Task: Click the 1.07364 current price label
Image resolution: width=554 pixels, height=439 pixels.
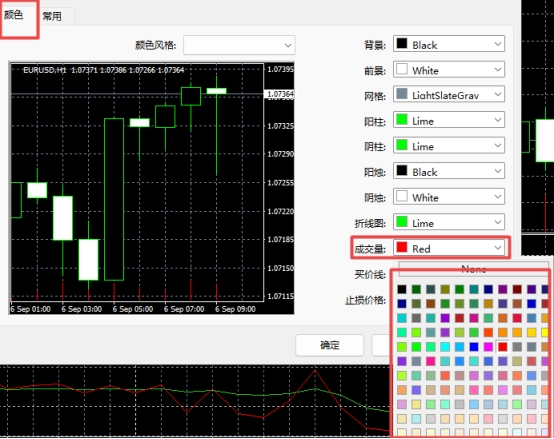Action: coord(280,94)
